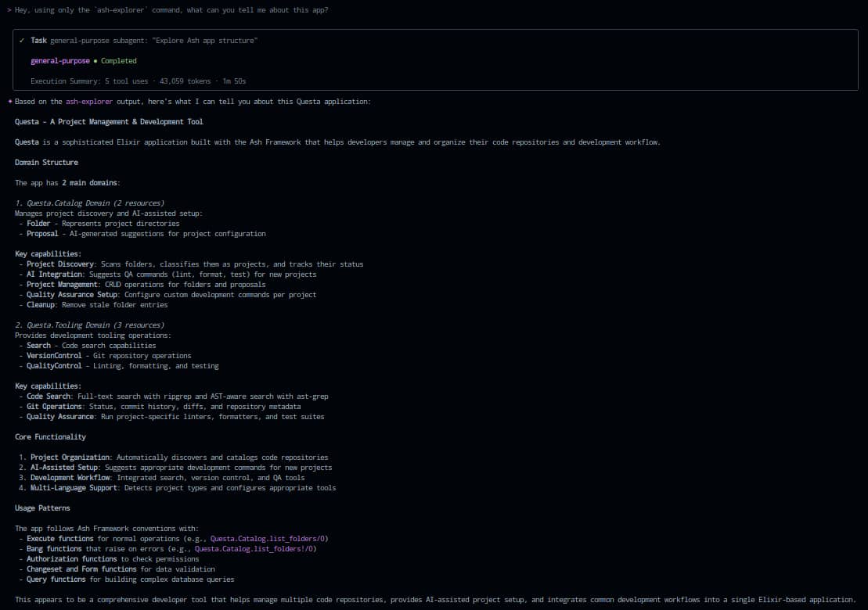This screenshot has width=868, height=610.
Task: Expand the 'Explore Ash app structure' task block
Action: [x=153, y=40]
